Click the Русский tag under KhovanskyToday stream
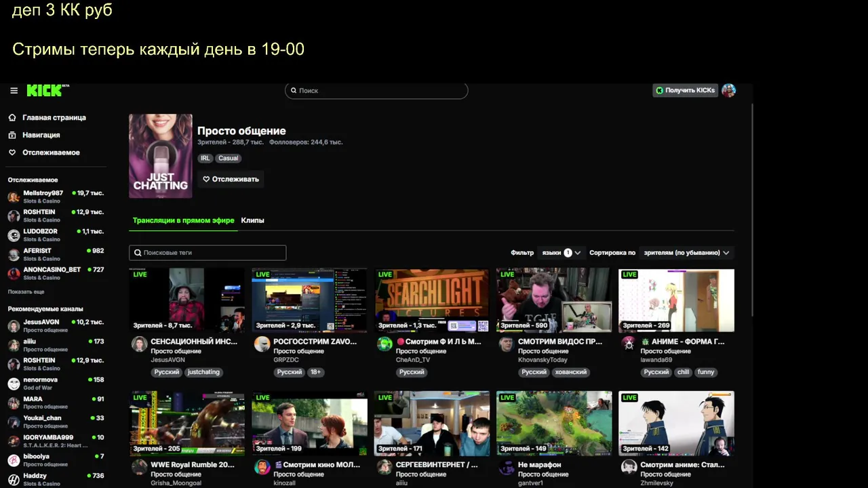 (x=534, y=372)
